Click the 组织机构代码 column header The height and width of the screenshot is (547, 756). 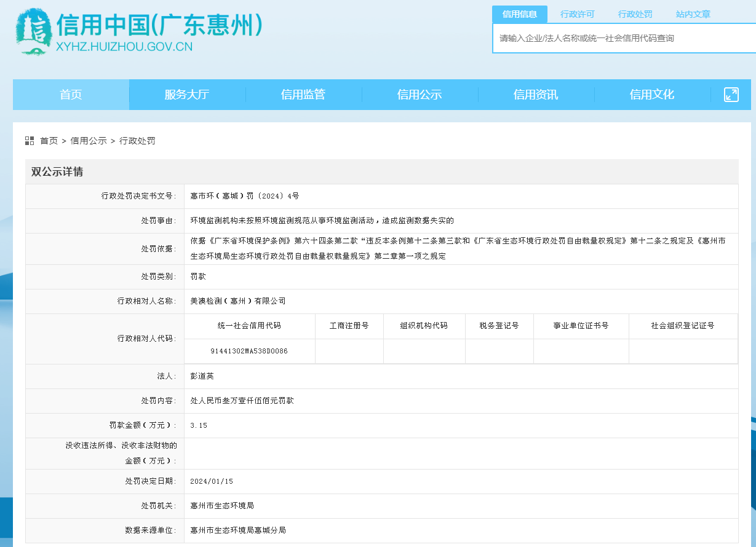point(424,326)
